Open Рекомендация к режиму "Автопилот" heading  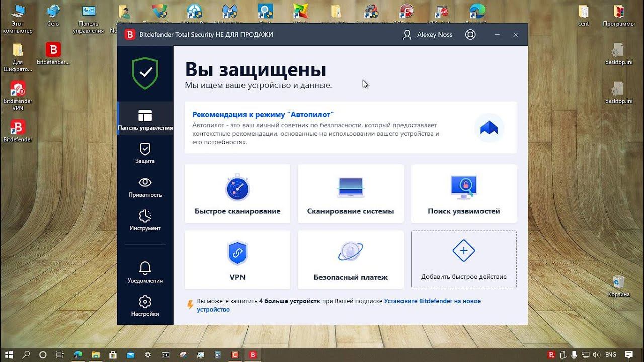tap(263, 114)
